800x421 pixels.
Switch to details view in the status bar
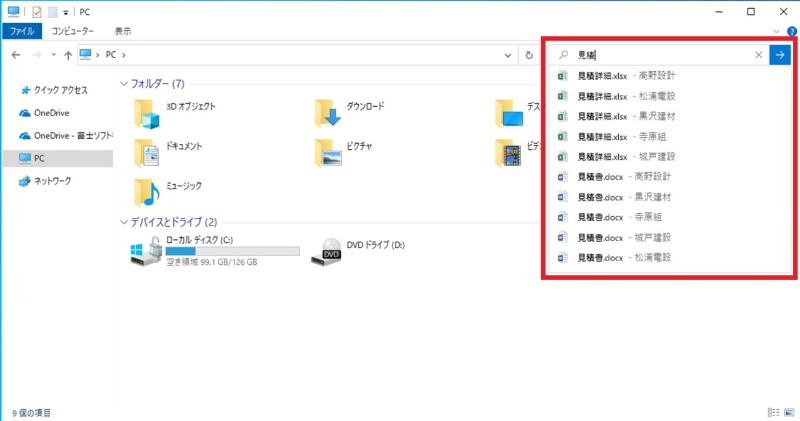[773, 412]
